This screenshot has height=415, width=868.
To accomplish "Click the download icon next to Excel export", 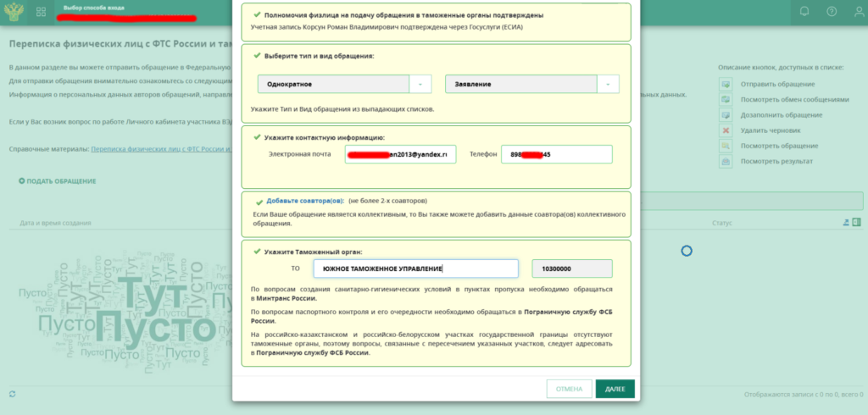I will coord(846,223).
